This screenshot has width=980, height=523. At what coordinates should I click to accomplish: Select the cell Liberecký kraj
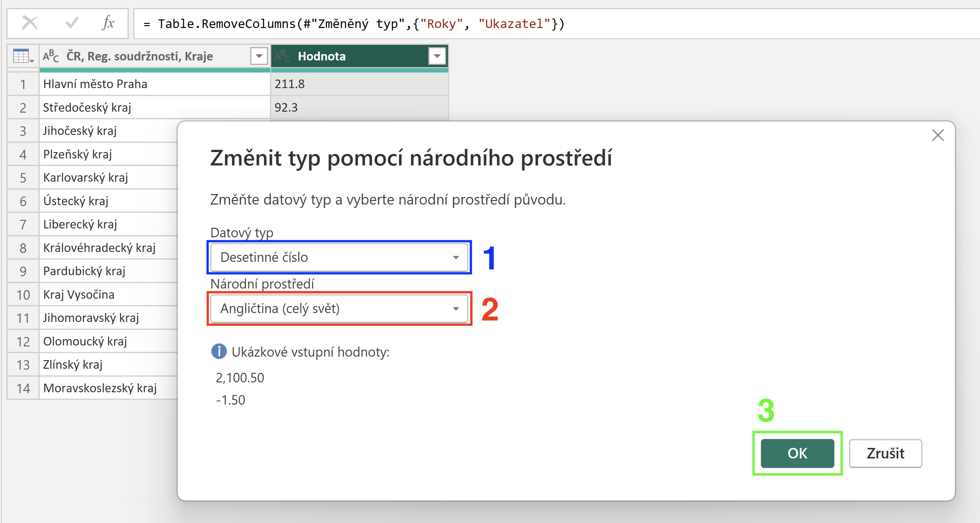108,224
